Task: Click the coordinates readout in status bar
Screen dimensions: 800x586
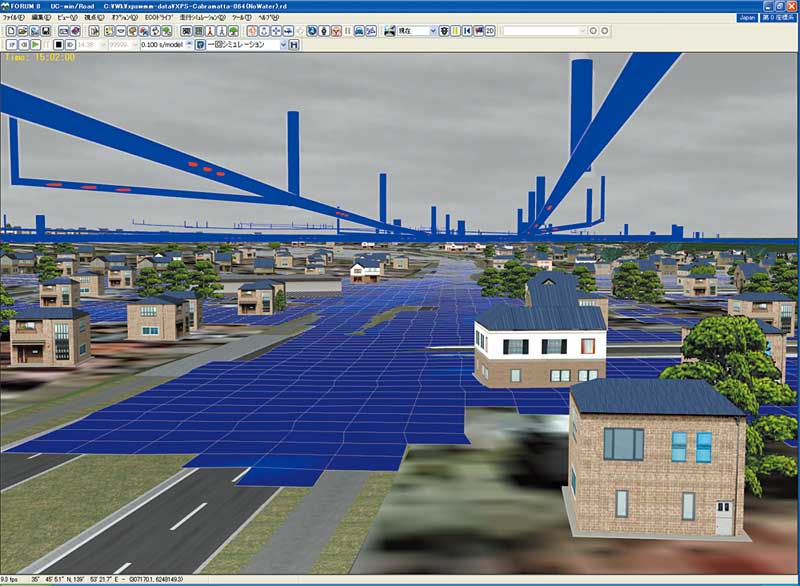Action: [x=105, y=579]
